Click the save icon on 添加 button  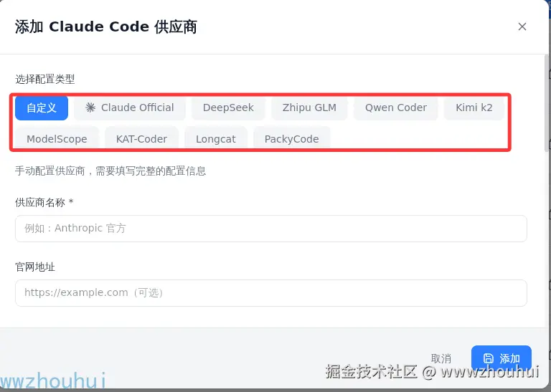pos(489,358)
